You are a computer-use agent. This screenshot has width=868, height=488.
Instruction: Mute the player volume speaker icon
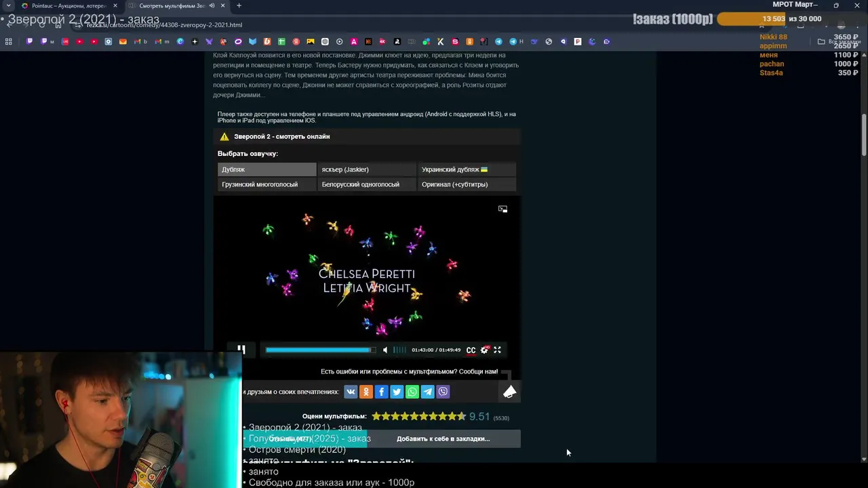tap(385, 350)
